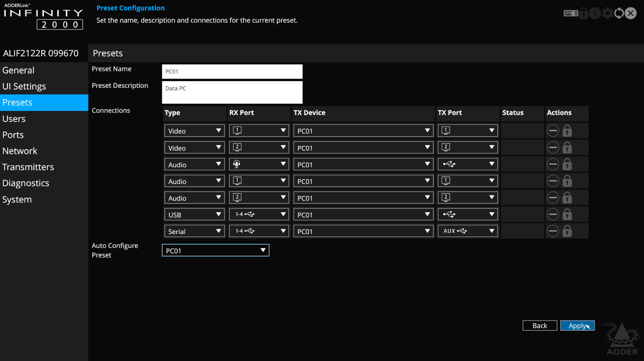Toggle lock on first Video connection
Viewport: 644px width, 361px height.
567,131
